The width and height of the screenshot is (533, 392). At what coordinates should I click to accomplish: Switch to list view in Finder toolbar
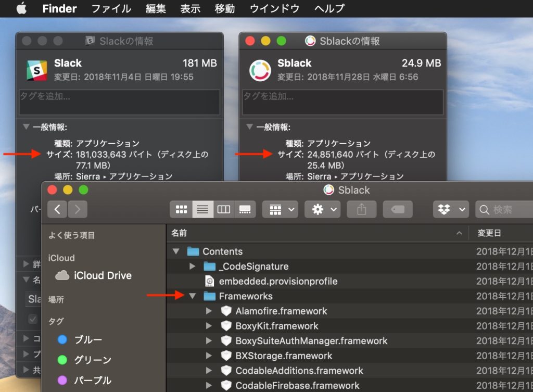click(x=202, y=209)
